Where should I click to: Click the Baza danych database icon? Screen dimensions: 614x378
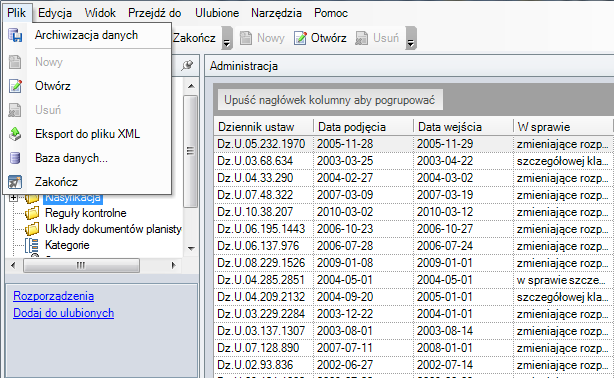tap(15, 158)
